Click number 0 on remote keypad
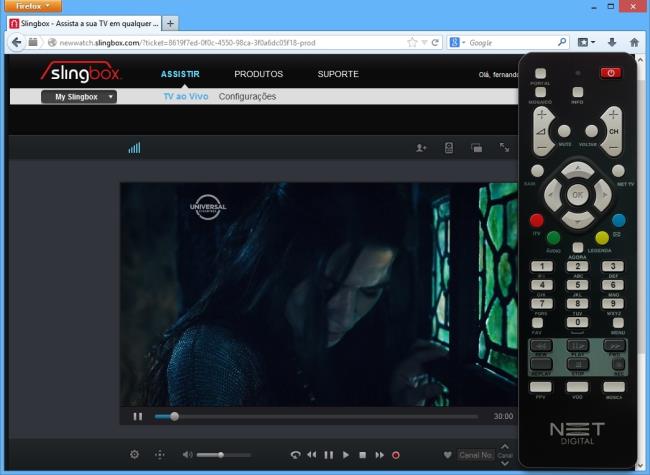The height and width of the screenshot is (475, 650). click(x=577, y=322)
